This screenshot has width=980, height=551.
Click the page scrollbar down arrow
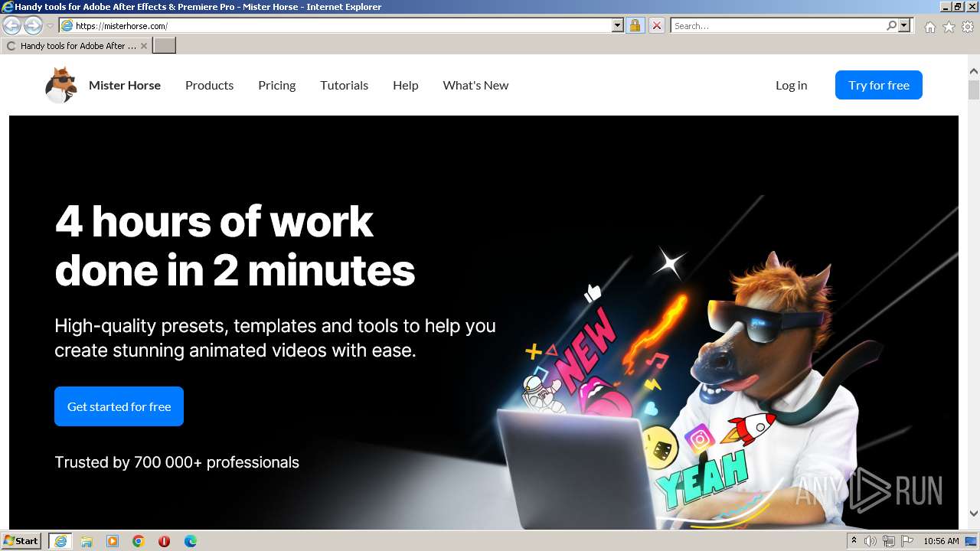coord(973,514)
